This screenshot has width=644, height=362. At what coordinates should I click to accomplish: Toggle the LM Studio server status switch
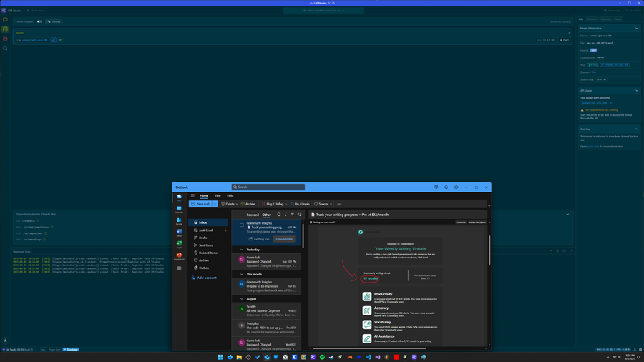click(x=39, y=21)
